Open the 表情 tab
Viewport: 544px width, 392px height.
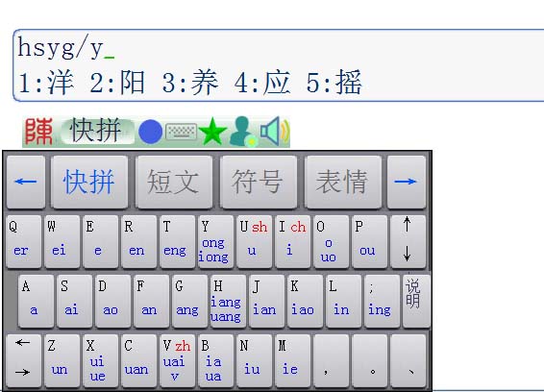pyautogui.click(x=343, y=183)
